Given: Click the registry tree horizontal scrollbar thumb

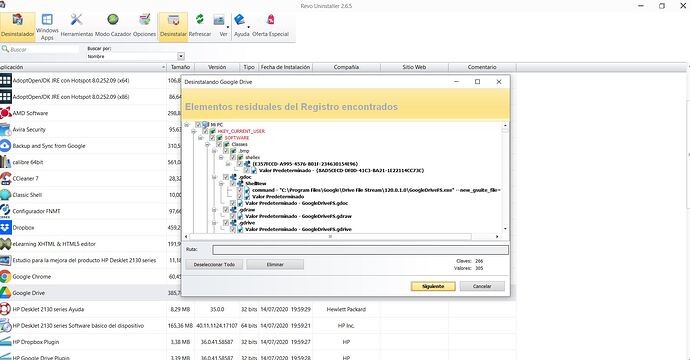Looking at the screenshot, I should pos(331,236).
